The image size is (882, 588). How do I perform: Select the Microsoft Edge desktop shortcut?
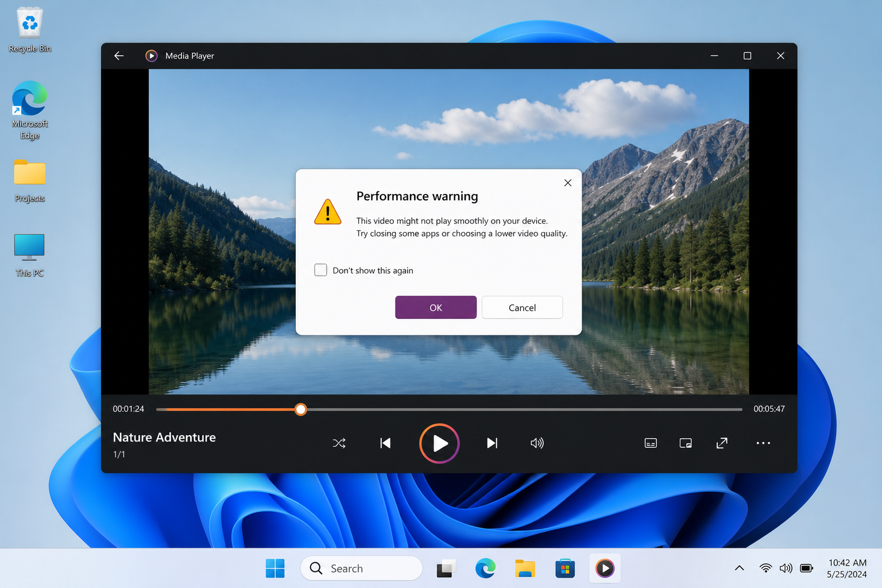(30, 110)
